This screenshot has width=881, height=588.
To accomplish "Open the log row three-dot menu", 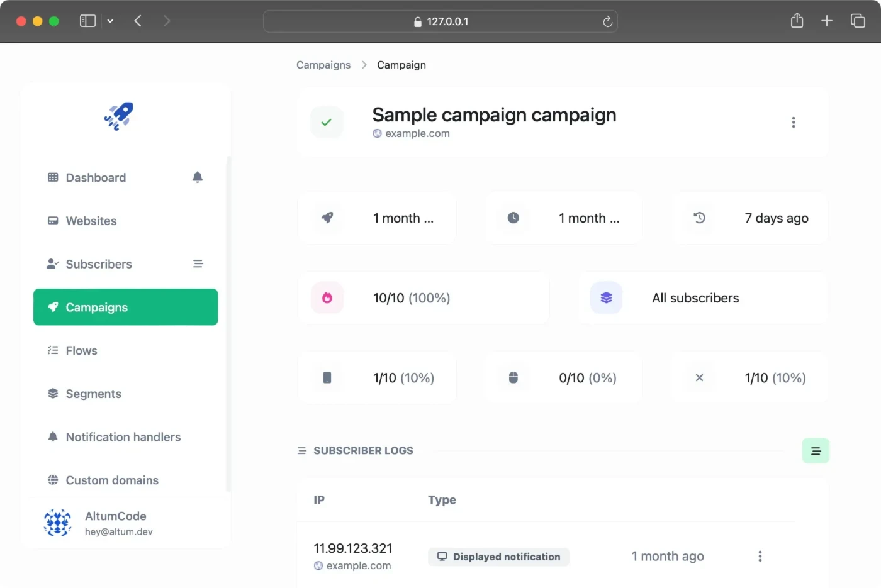I will (x=760, y=557).
